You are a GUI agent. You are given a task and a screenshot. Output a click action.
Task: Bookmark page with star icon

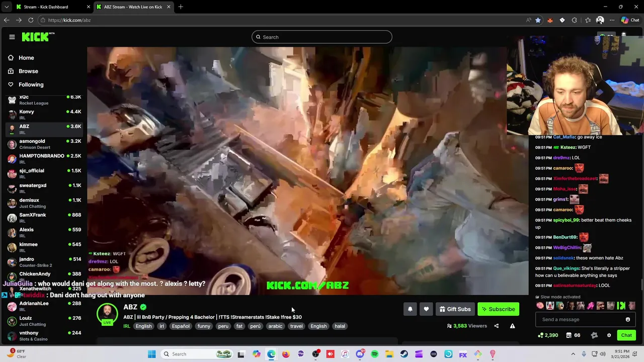pos(538,20)
